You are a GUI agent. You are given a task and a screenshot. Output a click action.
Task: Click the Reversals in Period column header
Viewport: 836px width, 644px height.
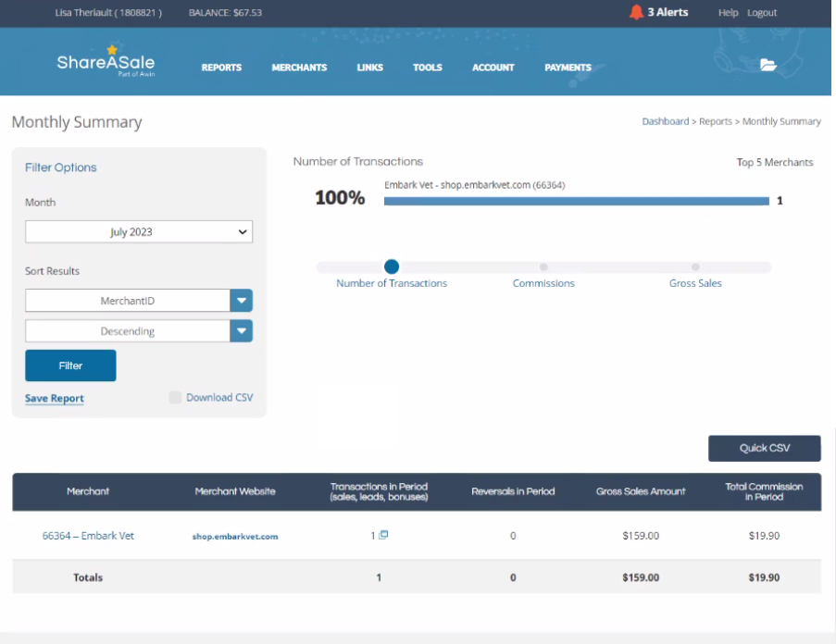(513, 491)
